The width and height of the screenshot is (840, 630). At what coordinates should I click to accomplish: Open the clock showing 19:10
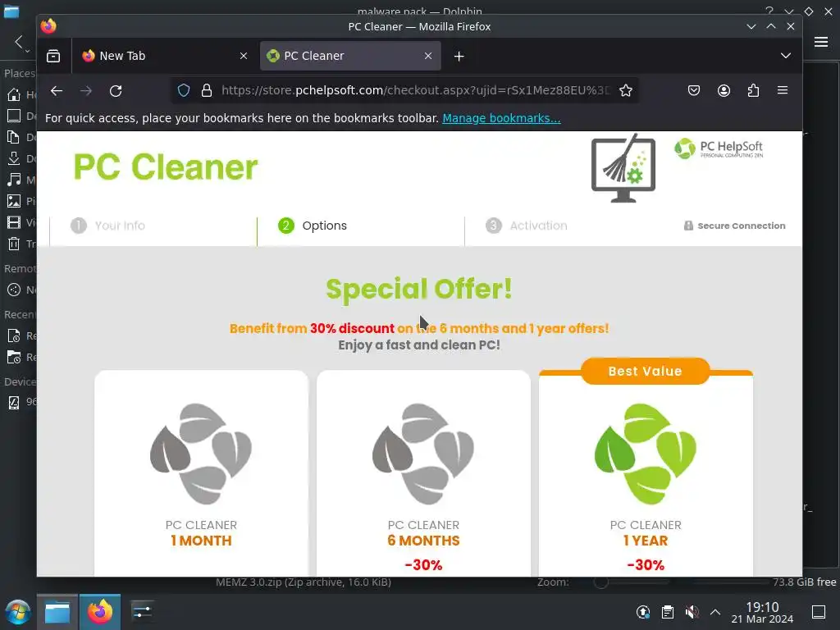pyautogui.click(x=762, y=612)
